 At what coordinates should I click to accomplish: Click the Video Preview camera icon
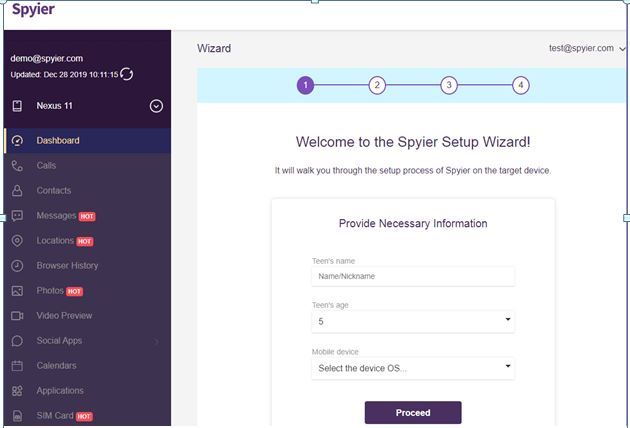(17, 316)
